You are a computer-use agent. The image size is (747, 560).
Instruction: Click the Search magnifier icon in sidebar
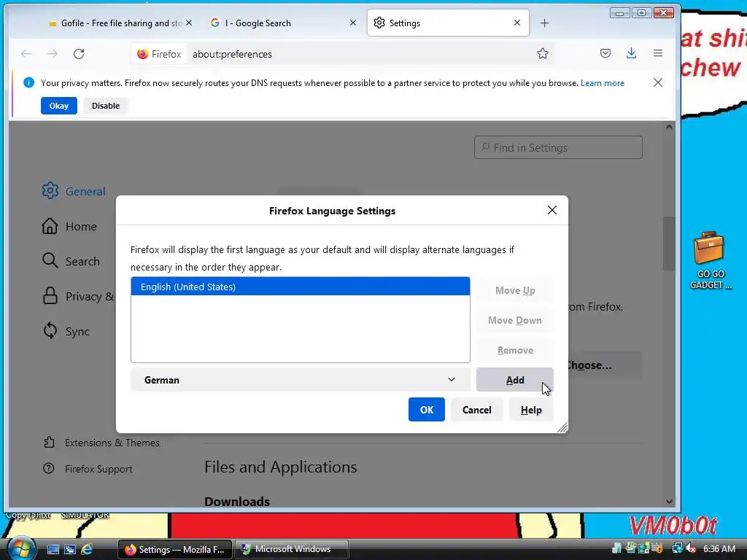(50, 260)
